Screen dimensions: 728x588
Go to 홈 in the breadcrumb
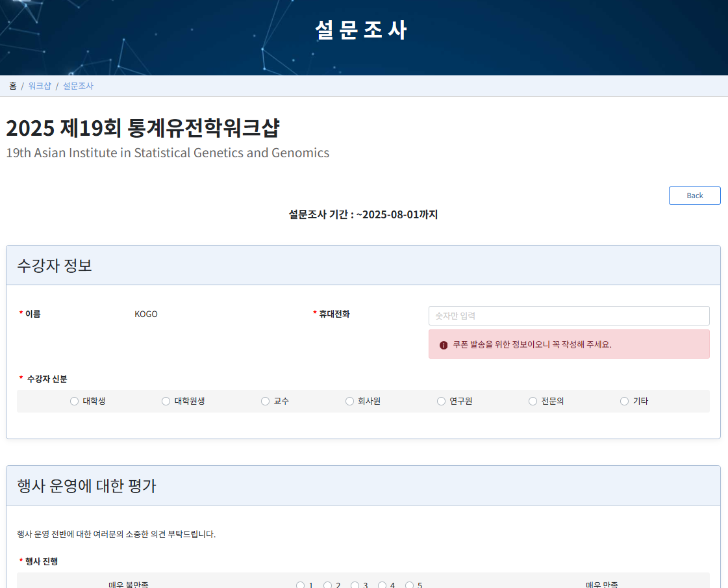click(12, 86)
